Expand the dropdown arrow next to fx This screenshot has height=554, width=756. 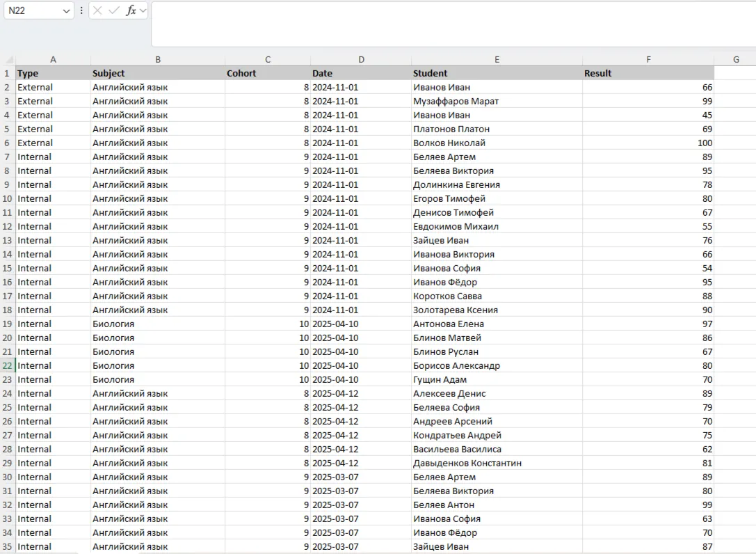pyautogui.click(x=143, y=11)
